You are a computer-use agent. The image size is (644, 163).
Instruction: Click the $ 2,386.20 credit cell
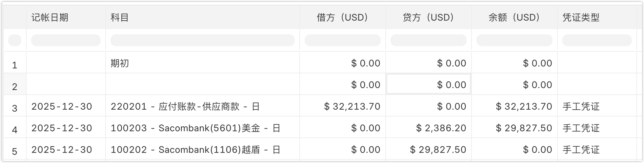click(x=441, y=128)
